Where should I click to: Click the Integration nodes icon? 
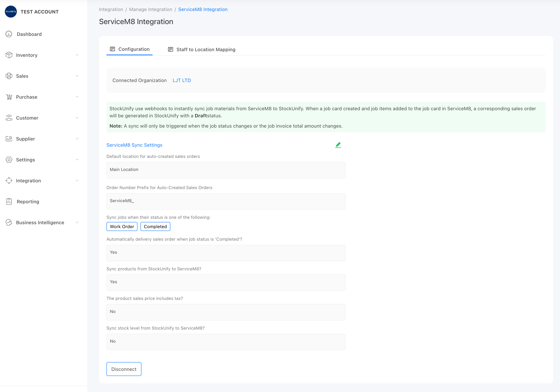pyautogui.click(x=9, y=181)
